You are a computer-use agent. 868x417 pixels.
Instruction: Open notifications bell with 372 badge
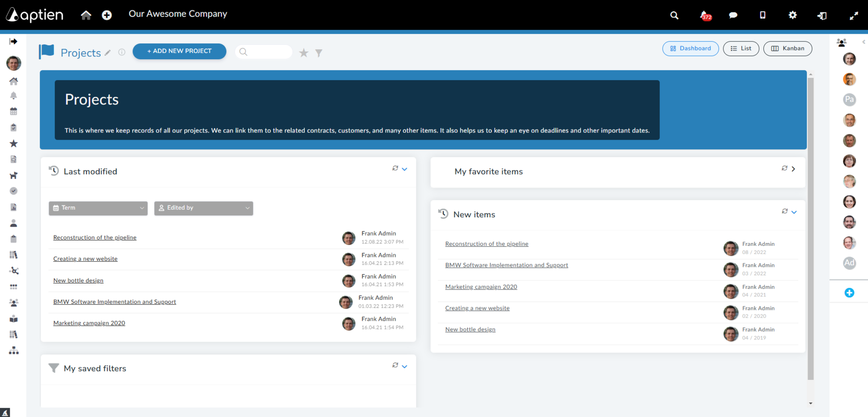click(705, 15)
